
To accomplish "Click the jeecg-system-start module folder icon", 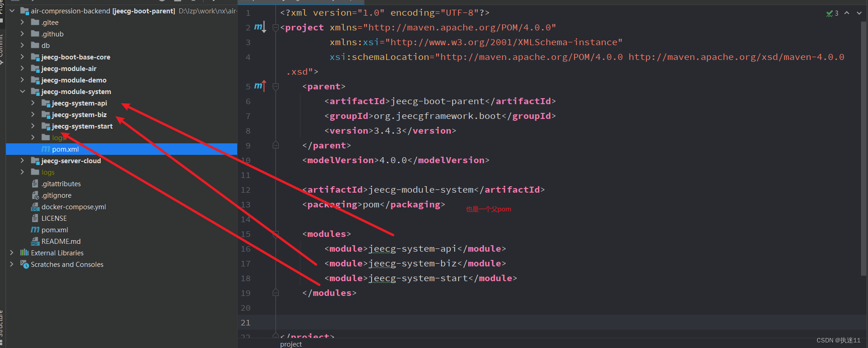I will tap(46, 126).
